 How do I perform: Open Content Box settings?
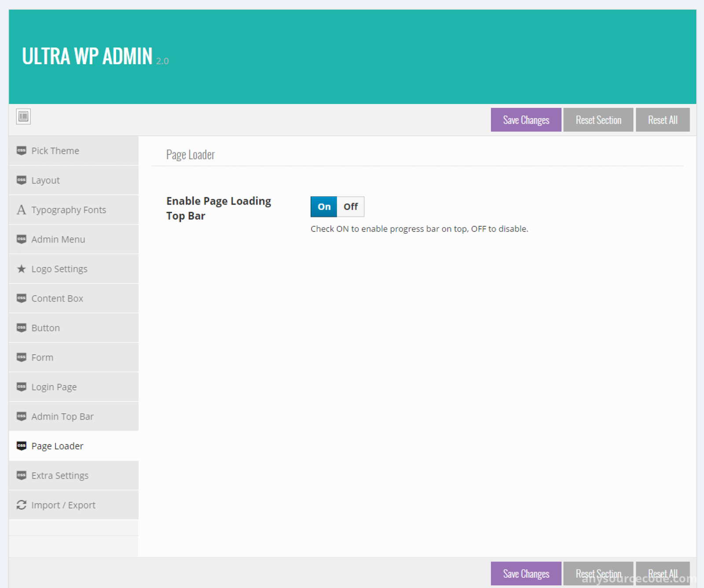(x=73, y=298)
